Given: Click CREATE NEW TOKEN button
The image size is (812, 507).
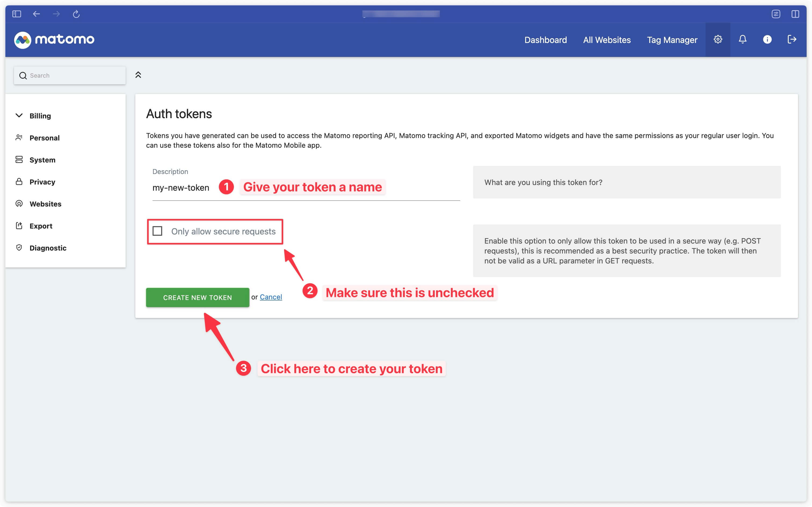Looking at the screenshot, I should click(197, 297).
